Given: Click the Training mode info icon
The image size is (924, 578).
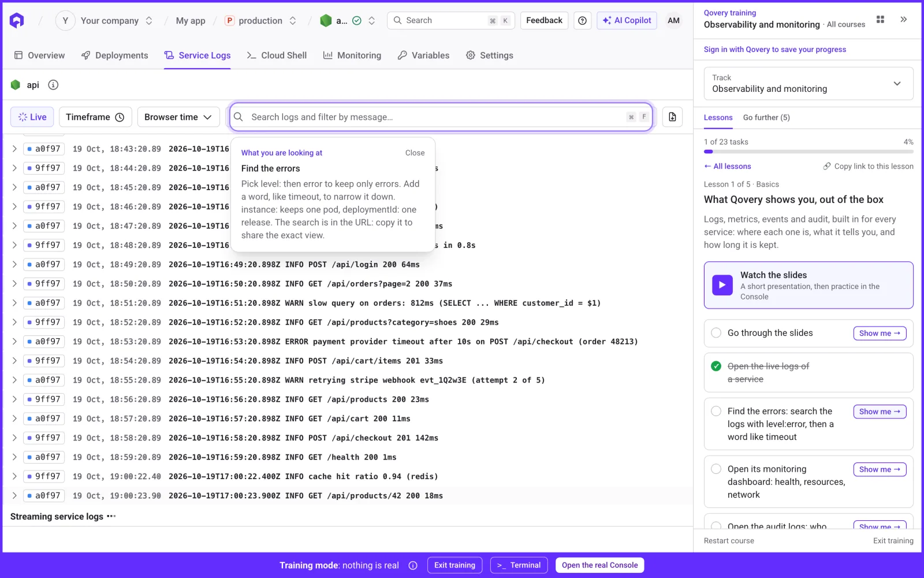Looking at the screenshot, I should [x=413, y=565].
